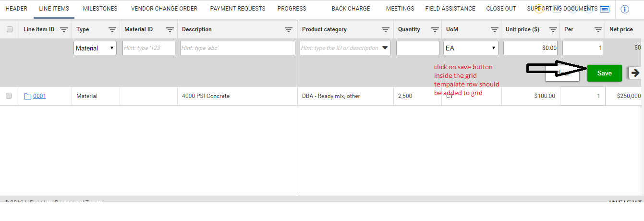The width and height of the screenshot is (644, 221).
Task: Open filter menu for Description column
Action: click(289, 30)
